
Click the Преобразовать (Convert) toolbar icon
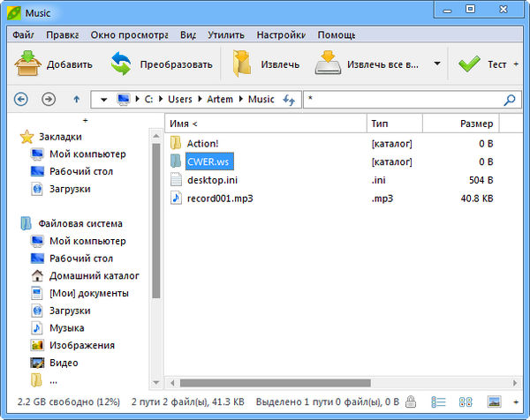pyautogui.click(x=121, y=64)
